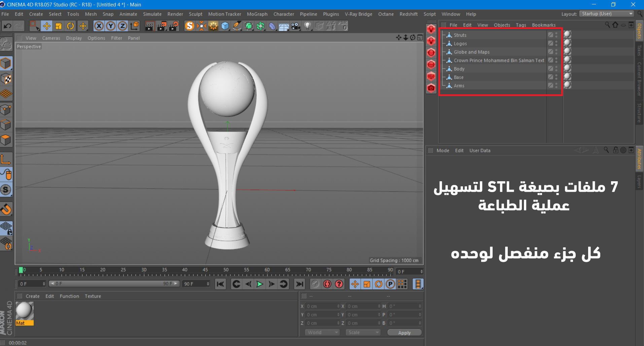644x346 pixels.
Task: Activate the Scale tool in top toolbar
Action: pyautogui.click(x=59, y=26)
